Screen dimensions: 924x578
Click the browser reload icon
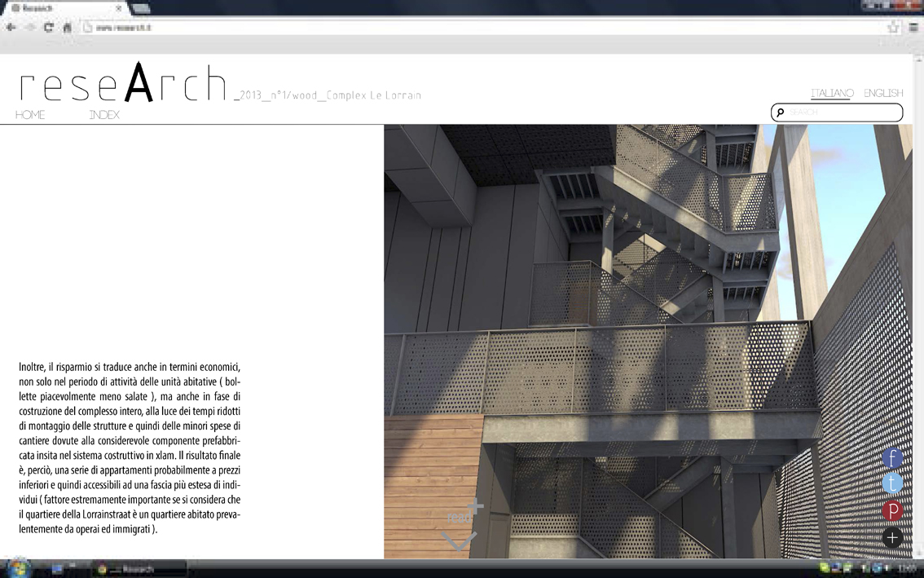49,27
